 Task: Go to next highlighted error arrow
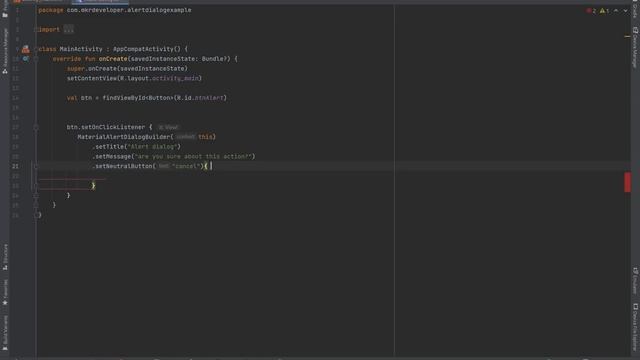coord(625,11)
